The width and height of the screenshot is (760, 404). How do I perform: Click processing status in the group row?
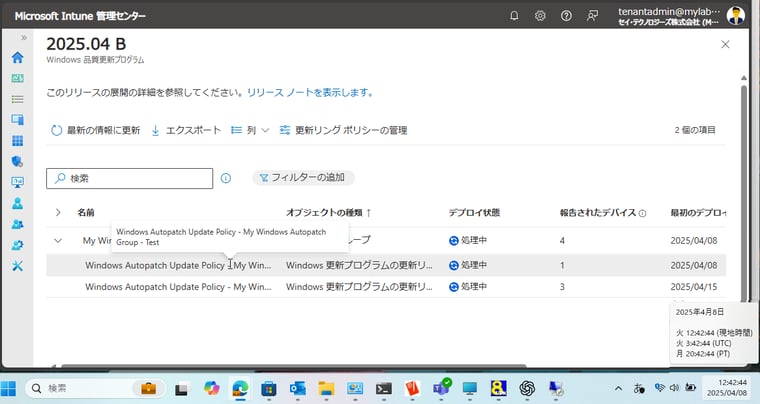click(x=468, y=240)
